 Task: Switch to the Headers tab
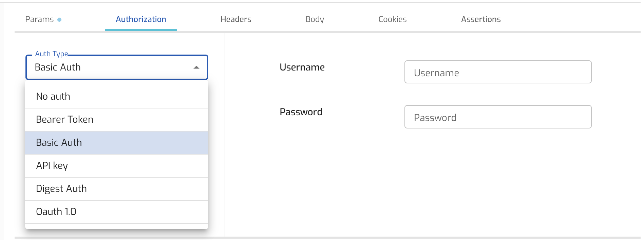(x=236, y=19)
